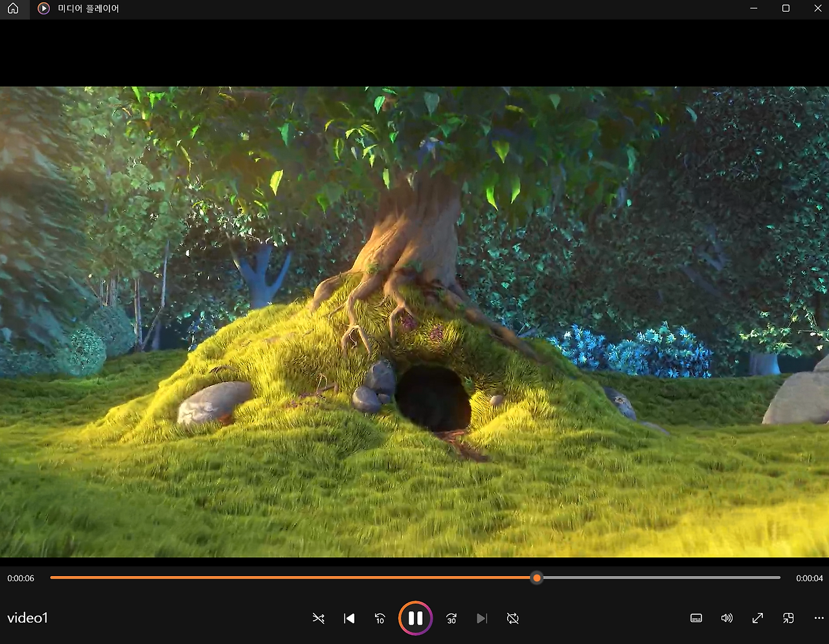Image resolution: width=829 pixels, height=644 pixels.
Task: Skip forward 30 seconds
Action: click(451, 619)
